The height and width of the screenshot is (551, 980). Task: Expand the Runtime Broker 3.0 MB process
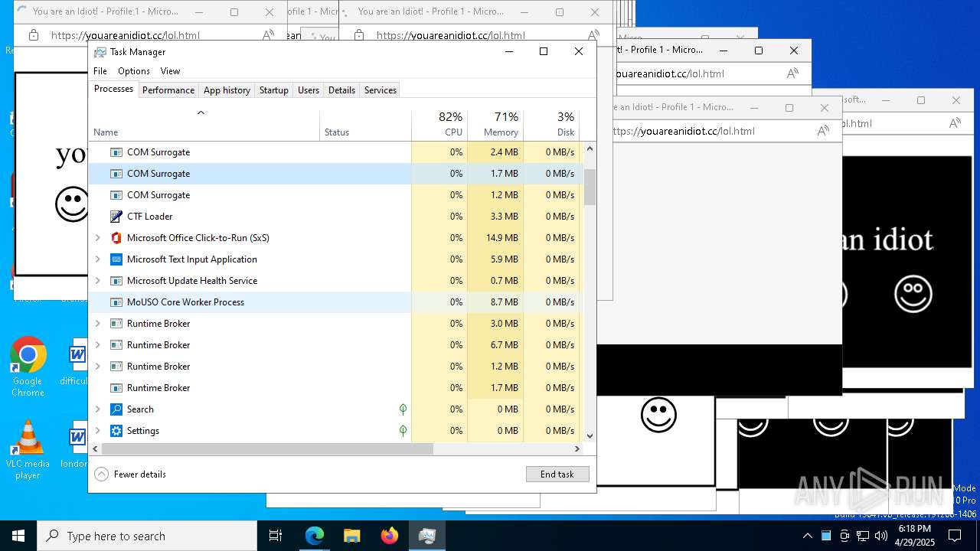[x=98, y=324]
